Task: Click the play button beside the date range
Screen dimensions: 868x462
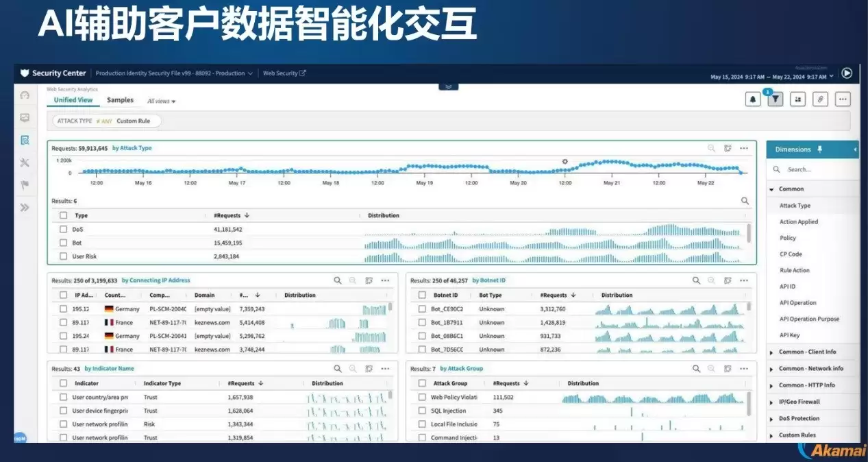Action: 847,73
